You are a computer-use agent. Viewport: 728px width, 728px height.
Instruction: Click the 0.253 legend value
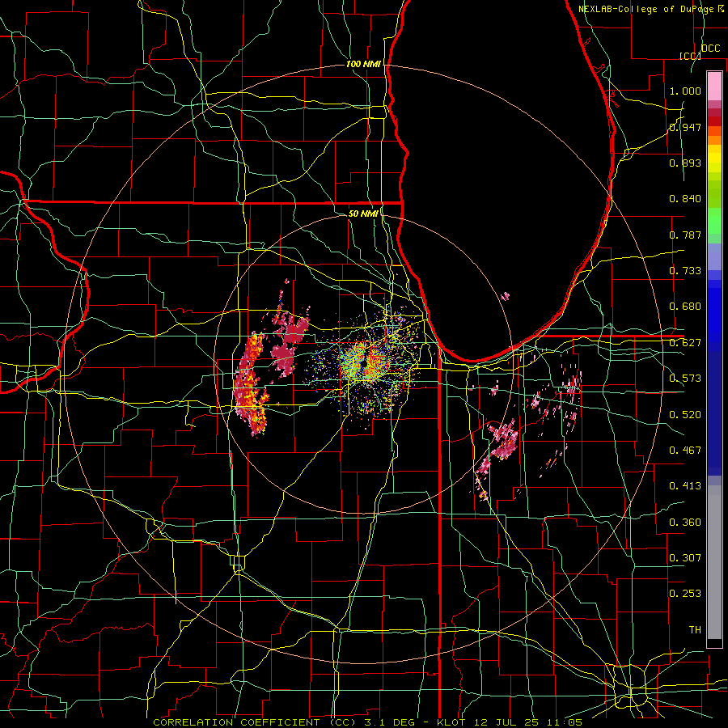pyautogui.click(x=685, y=594)
